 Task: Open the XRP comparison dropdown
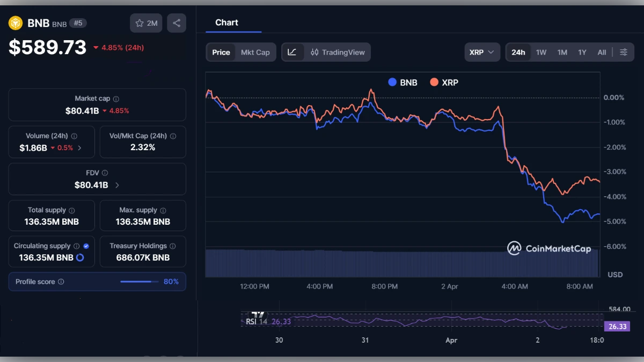pos(482,52)
